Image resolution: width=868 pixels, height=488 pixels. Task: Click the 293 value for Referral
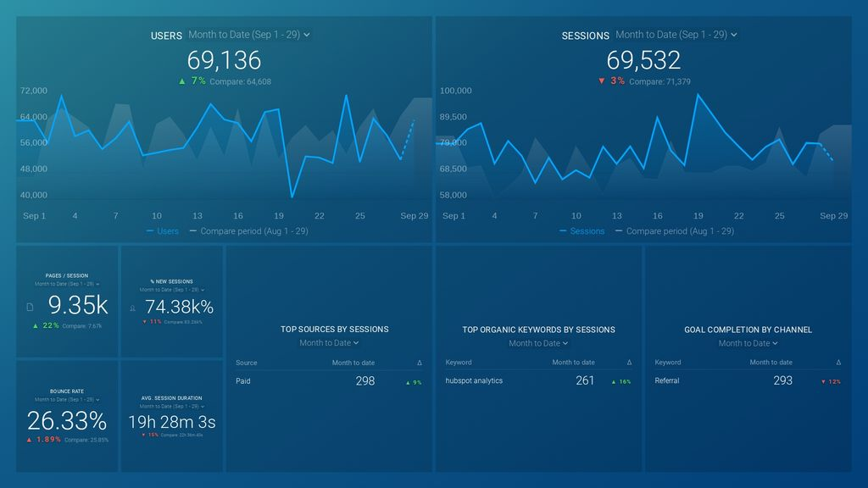click(782, 380)
